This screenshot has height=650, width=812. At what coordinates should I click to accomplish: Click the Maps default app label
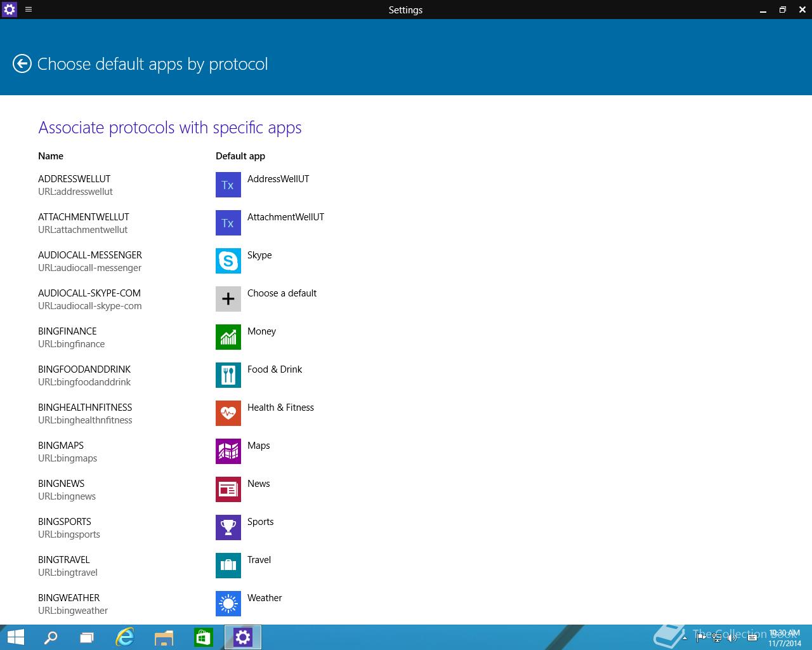[258, 446]
